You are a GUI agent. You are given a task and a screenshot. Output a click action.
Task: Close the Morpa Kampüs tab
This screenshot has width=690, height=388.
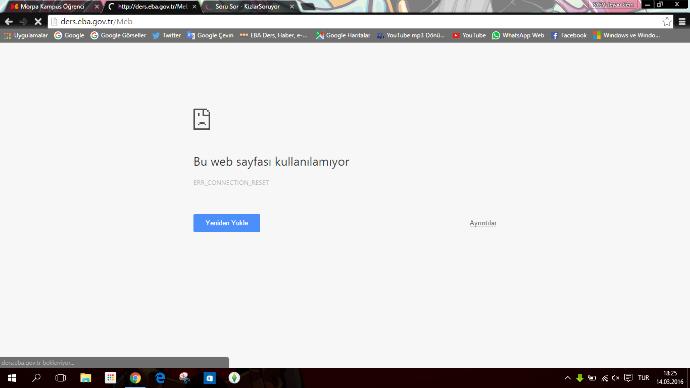point(97,7)
